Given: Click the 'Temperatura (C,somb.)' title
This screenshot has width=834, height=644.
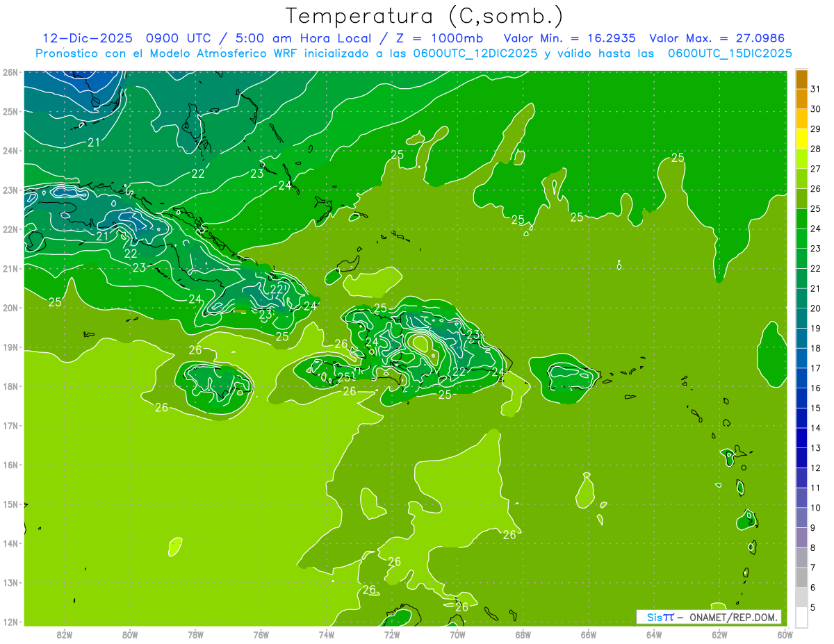Looking at the screenshot, I should coord(424,16).
